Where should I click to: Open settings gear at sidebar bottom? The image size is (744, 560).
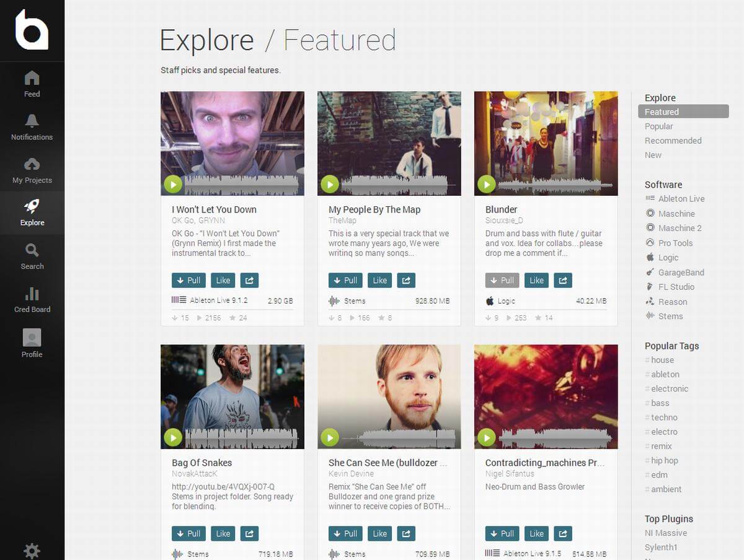tap(32, 551)
